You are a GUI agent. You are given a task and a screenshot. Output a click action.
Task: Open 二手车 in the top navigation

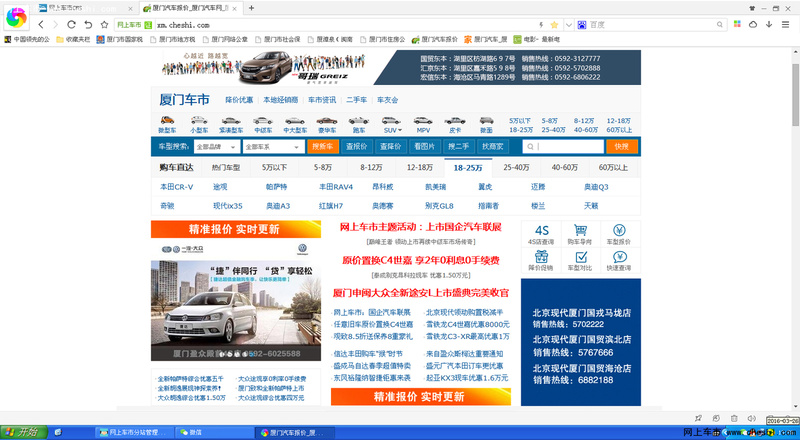click(x=356, y=100)
